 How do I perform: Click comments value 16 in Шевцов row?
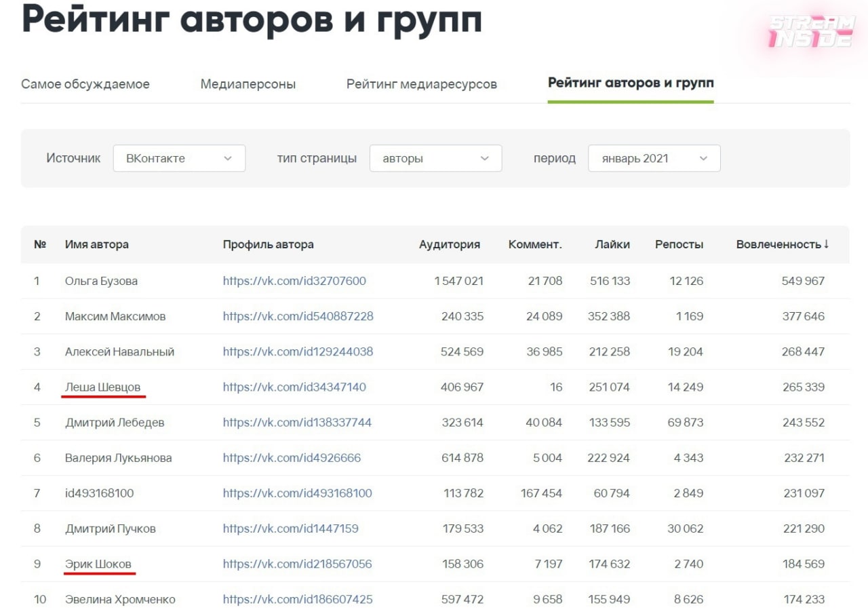tap(557, 387)
